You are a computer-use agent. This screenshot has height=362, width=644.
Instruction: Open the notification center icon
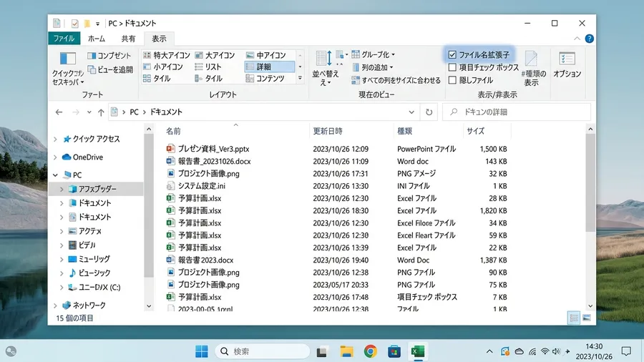click(x=626, y=351)
